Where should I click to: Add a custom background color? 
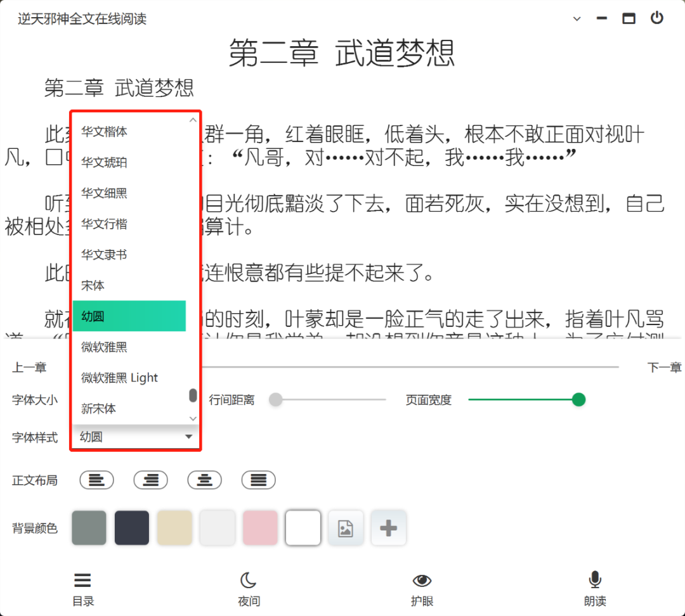click(388, 528)
